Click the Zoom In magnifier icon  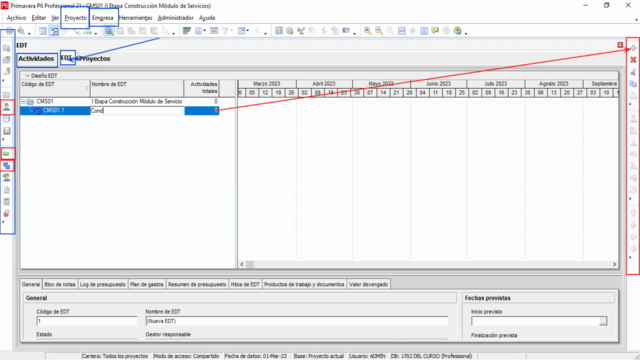point(367,31)
